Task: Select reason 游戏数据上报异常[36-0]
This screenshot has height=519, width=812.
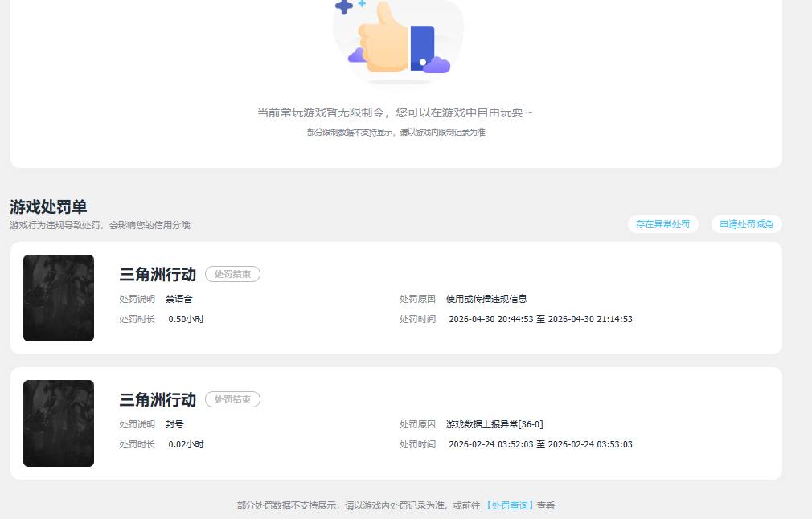Action: [494, 424]
